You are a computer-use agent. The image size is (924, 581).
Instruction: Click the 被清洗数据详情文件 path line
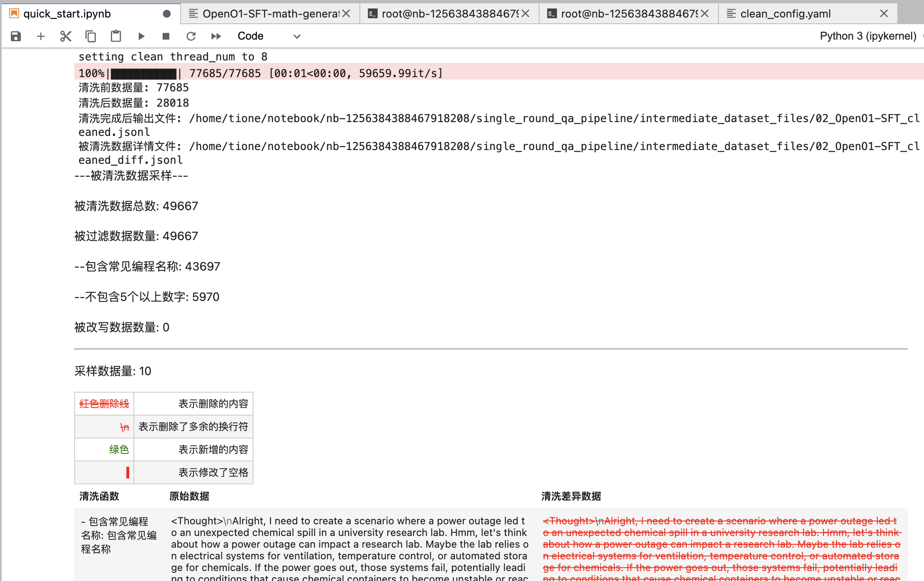[x=499, y=153]
